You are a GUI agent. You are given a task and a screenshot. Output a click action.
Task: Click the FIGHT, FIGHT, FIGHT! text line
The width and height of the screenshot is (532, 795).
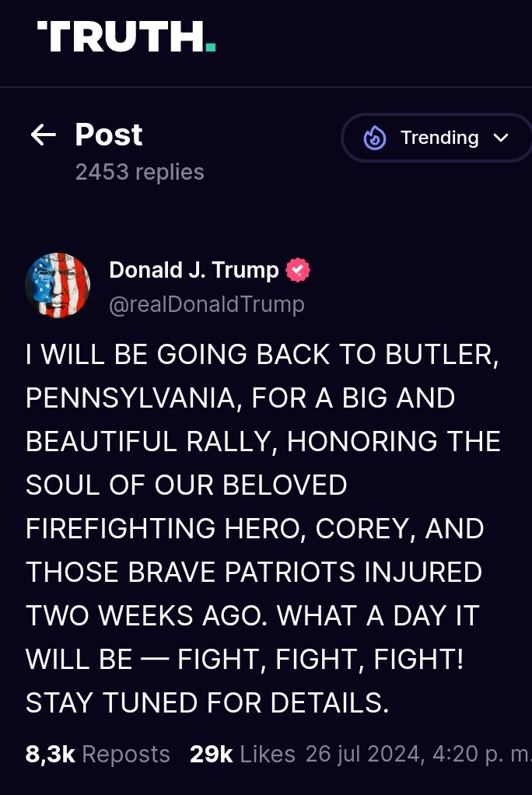(x=320, y=660)
